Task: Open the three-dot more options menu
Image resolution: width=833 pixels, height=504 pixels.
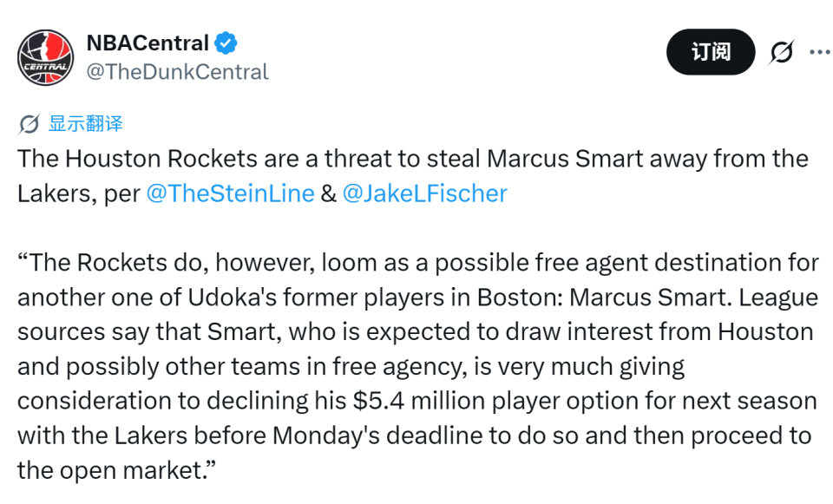Action: (820, 52)
